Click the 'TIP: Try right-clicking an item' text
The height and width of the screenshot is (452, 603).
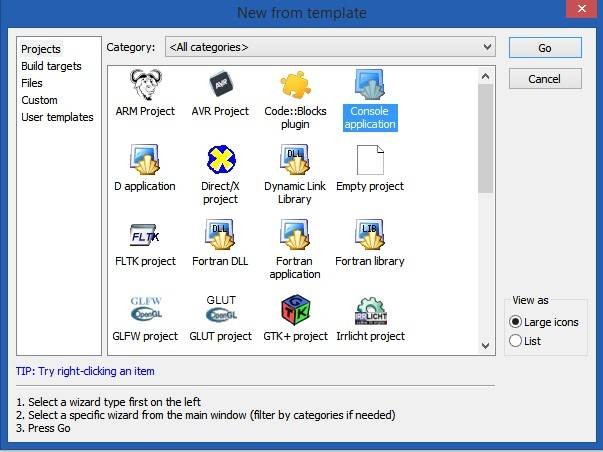tap(85, 371)
